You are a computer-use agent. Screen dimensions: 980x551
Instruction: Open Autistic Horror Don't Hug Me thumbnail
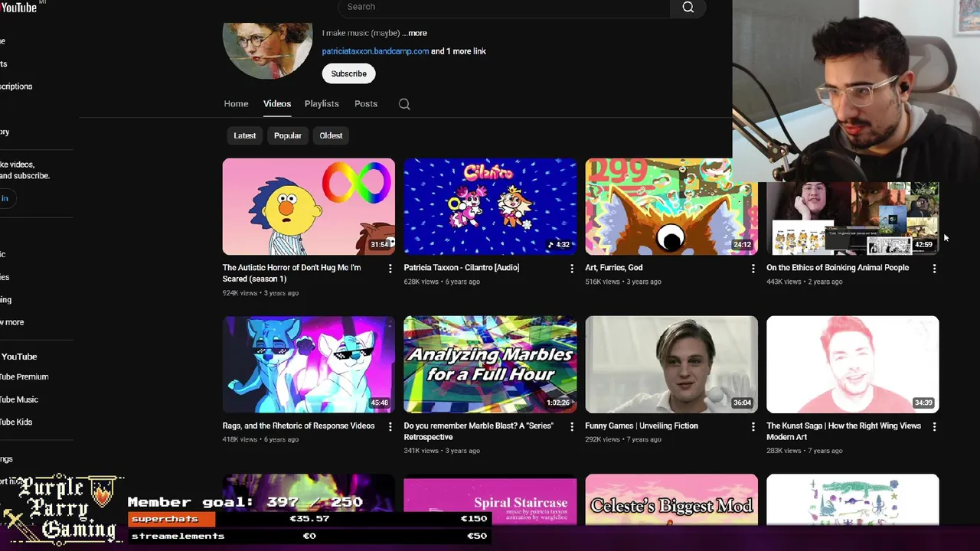tap(309, 207)
